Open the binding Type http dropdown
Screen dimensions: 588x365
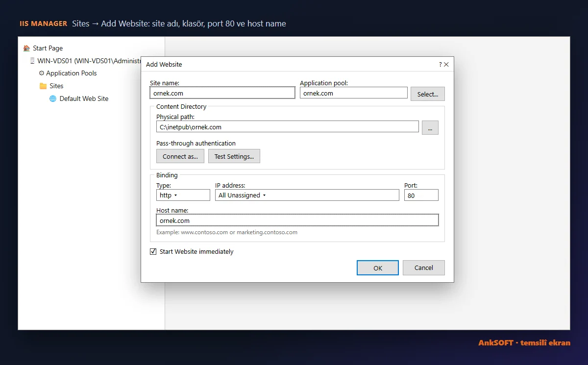[183, 195]
